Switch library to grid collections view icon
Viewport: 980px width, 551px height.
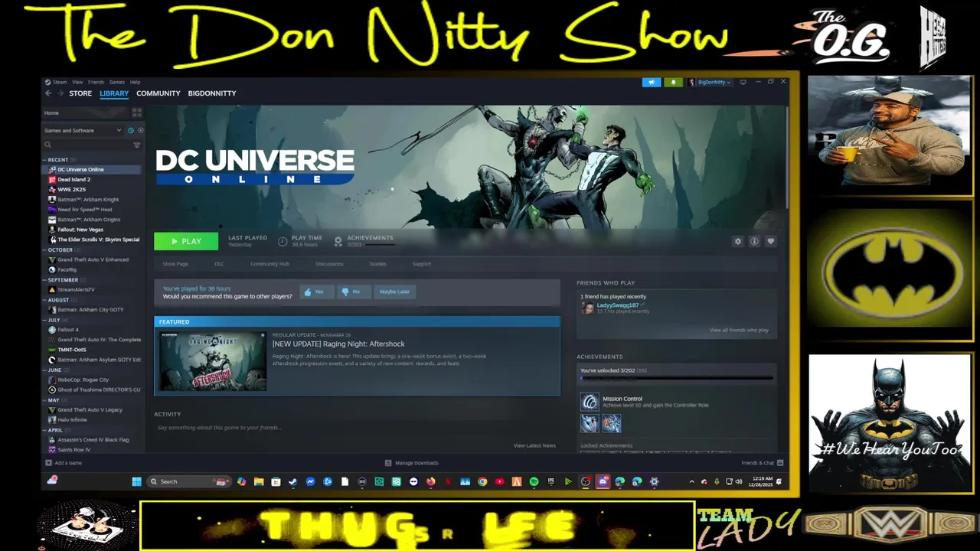[137, 112]
